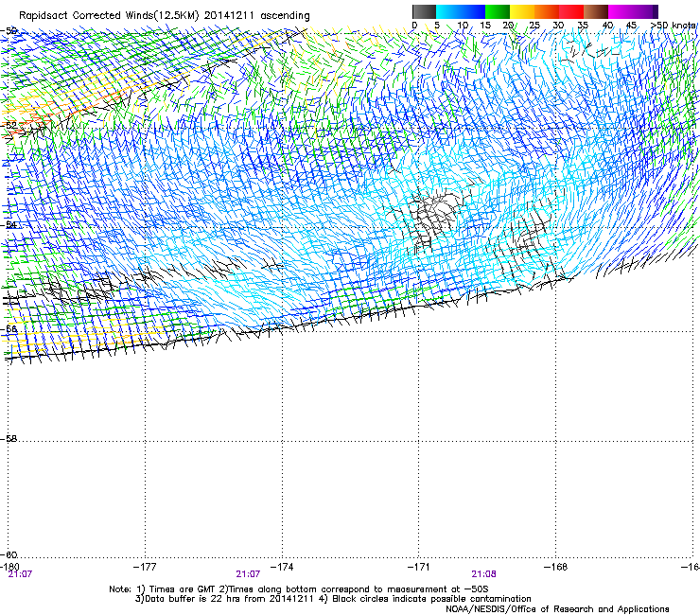Pick the brown 35-40 knots legend swatch
The height and width of the screenshot is (615, 700).
point(596,11)
